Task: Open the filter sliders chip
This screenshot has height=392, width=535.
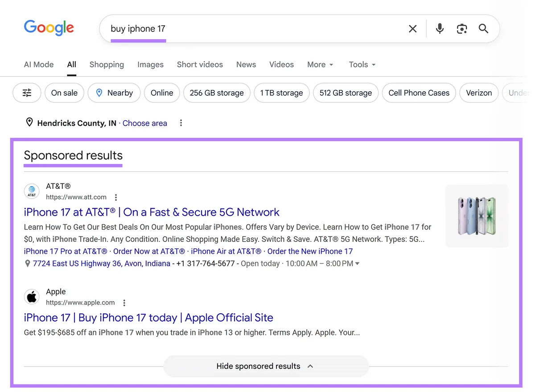Action: tap(27, 93)
